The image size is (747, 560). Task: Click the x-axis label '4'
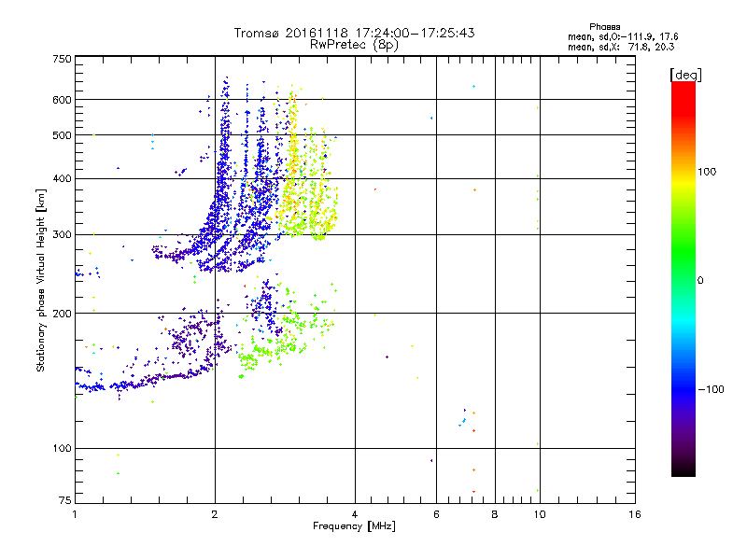[x=355, y=514]
